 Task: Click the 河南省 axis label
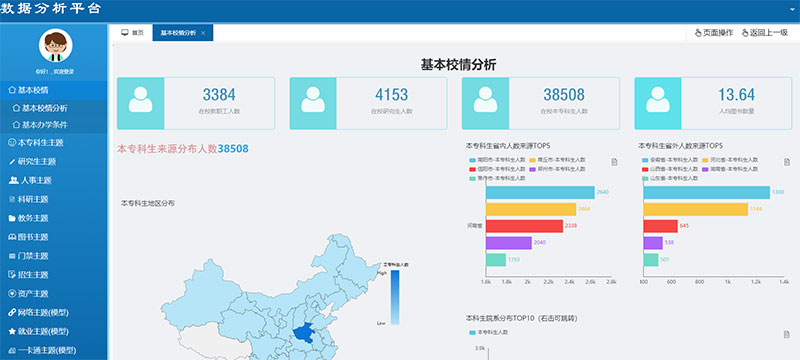coord(474,225)
